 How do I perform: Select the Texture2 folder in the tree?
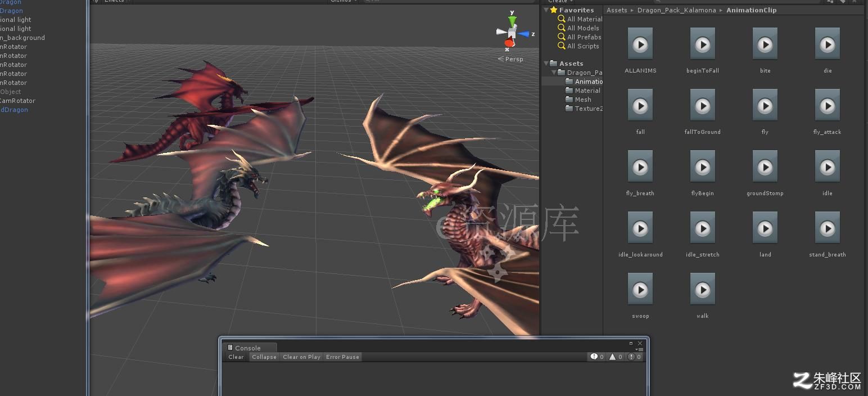pyautogui.click(x=584, y=109)
